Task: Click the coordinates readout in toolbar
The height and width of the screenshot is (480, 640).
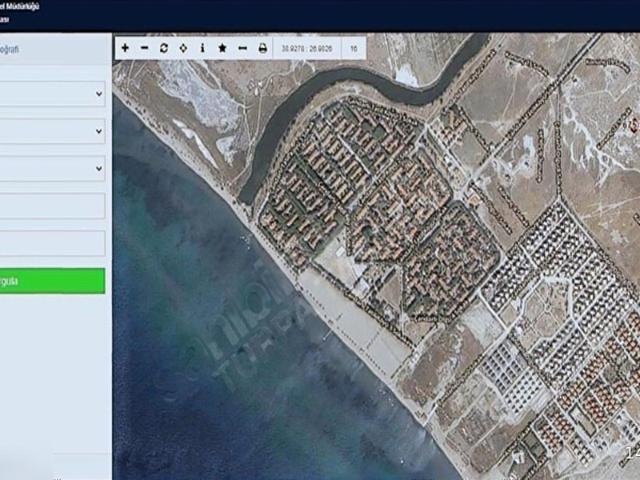Action: pyautogui.click(x=307, y=49)
